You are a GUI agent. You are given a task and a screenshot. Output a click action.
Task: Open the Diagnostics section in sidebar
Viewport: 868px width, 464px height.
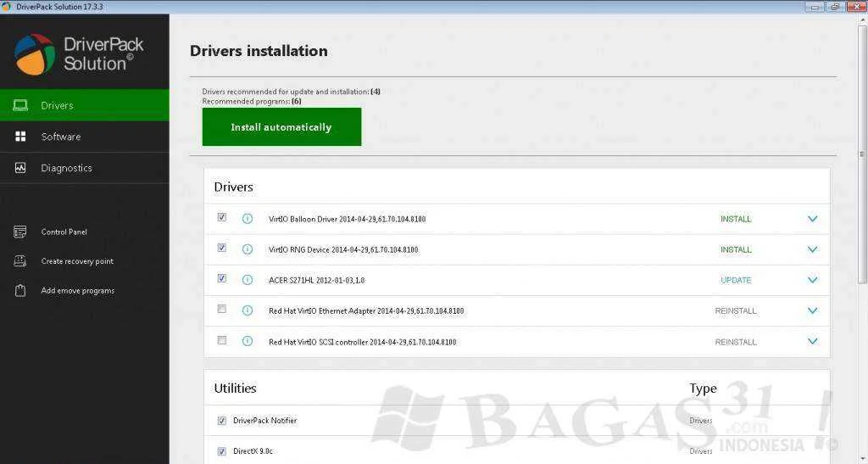85,168
